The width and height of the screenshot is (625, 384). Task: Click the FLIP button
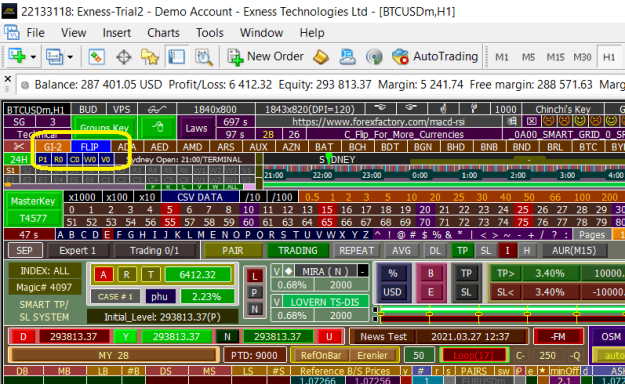(90, 147)
